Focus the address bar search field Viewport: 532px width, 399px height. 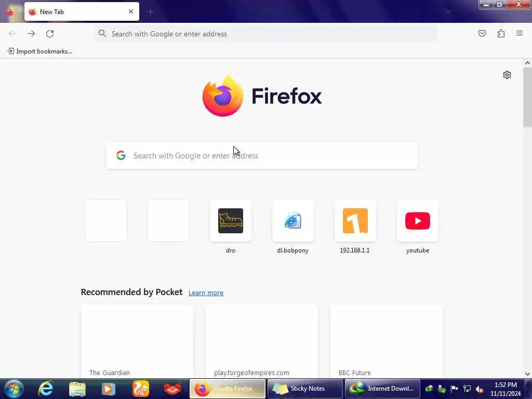(x=266, y=34)
